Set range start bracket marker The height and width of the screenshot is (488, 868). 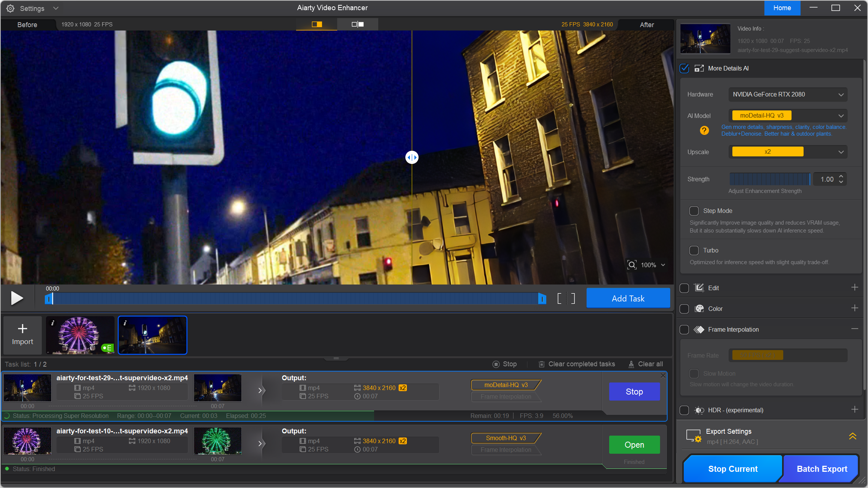tap(560, 298)
